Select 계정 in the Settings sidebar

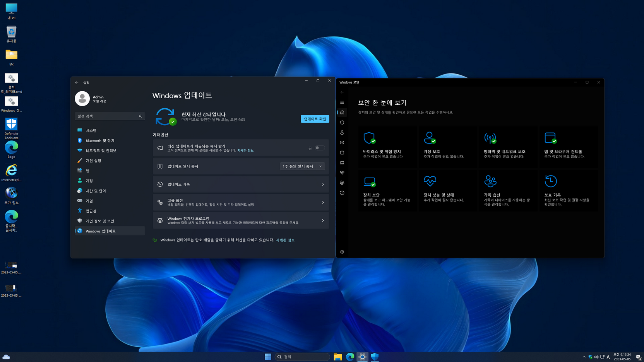pos(110,181)
